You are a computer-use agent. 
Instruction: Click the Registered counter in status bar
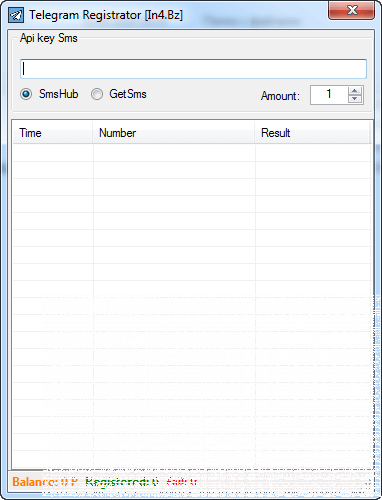tap(122, 482)
